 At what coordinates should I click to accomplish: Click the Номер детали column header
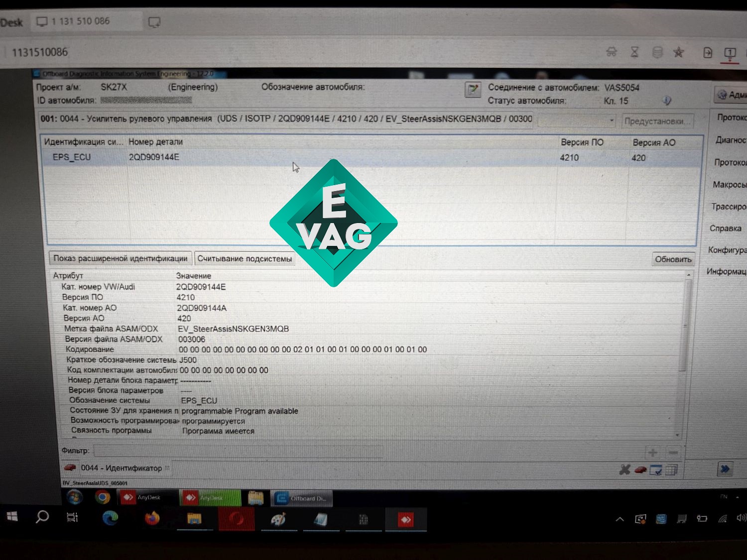[x=155, y=142]
